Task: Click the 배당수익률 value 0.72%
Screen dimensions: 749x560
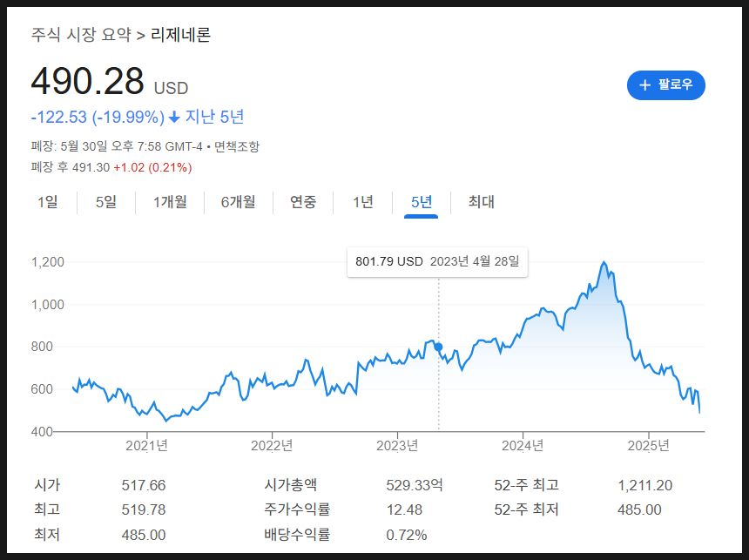Action: point(407,535)
